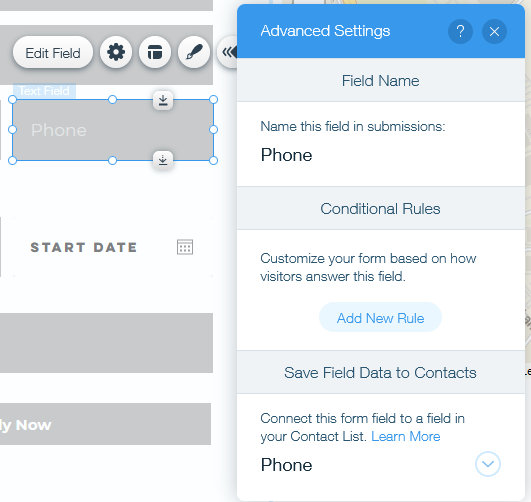
Task: Edit the submissions field name Phone
Action: 381,155
